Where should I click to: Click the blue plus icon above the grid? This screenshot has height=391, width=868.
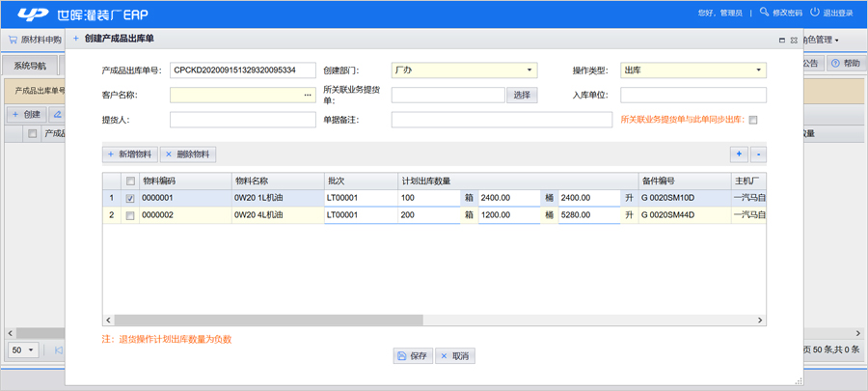[x=740, y=154]
